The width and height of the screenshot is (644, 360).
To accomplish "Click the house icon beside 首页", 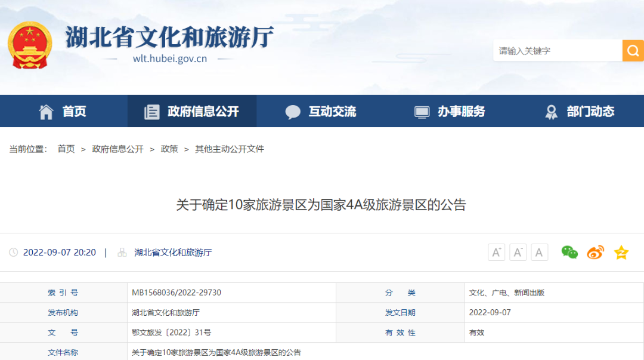I will coord(47,112).
